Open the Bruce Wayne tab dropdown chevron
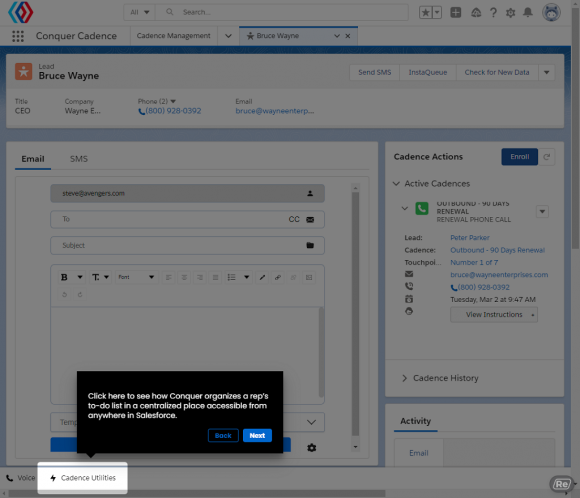This screenshot has width=580, height=498. click(x=337, y=36)
